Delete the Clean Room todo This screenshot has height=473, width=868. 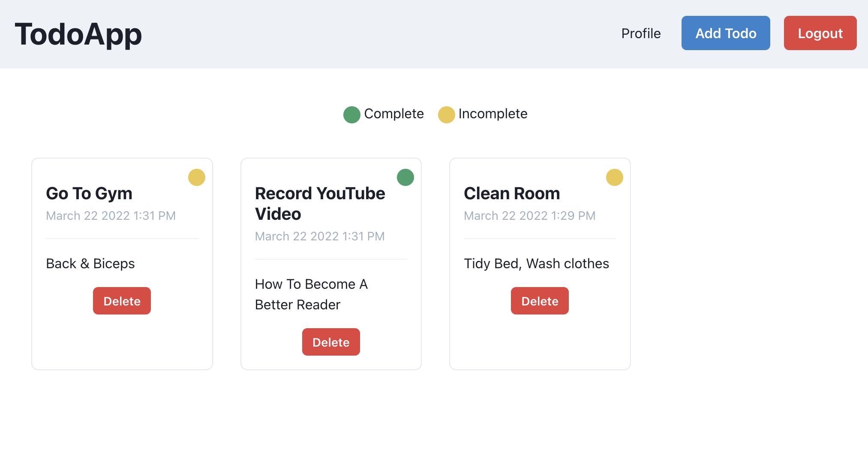tap(540, 301)
